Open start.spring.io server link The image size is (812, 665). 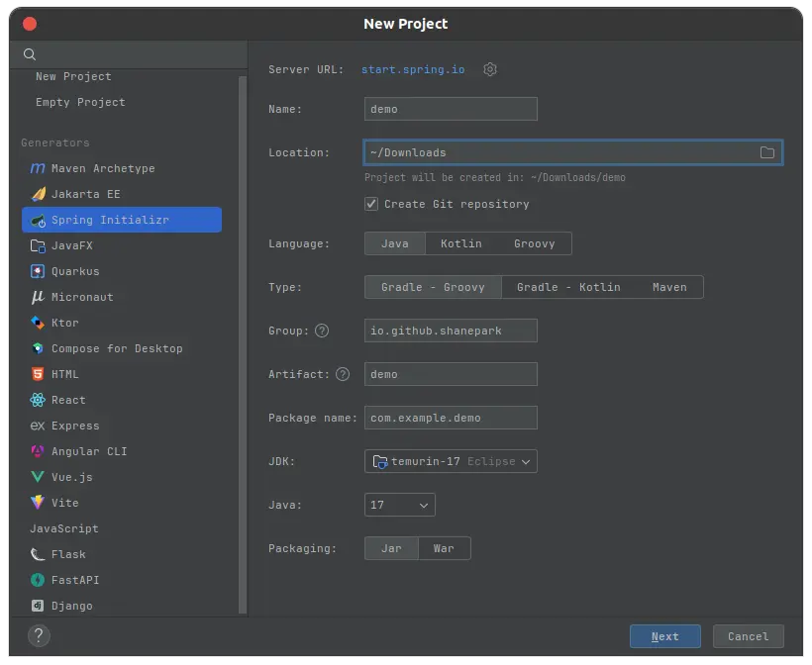(x=413, y=69)
